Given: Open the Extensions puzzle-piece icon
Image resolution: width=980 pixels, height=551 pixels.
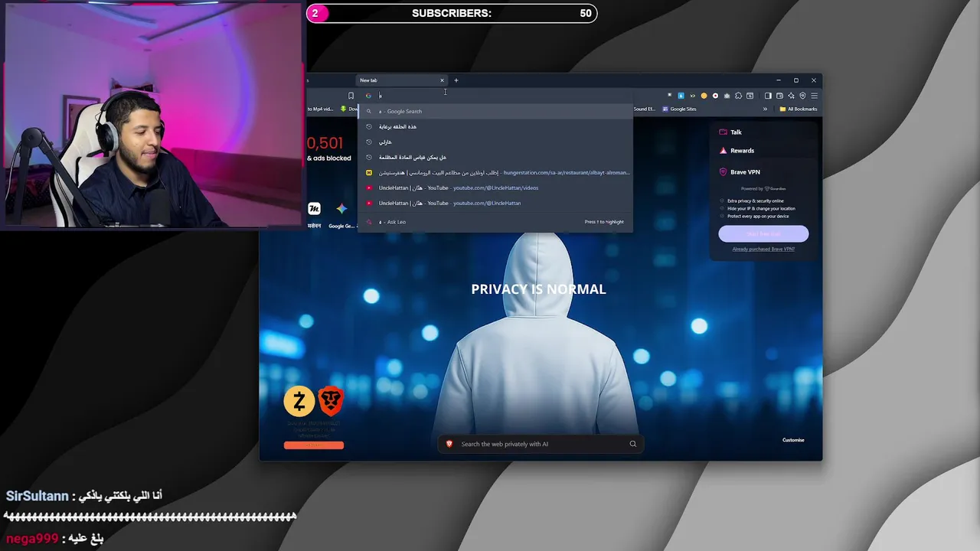Looking at the screenshot, I should point(739,96).
